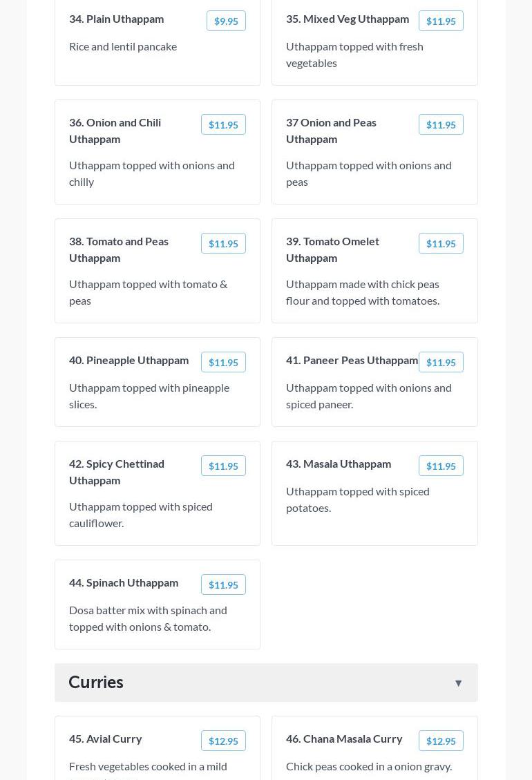This screenshot has height=780, width=532.
Task: Click the Masala Uthappam title
Action: (x=339, y=464)
